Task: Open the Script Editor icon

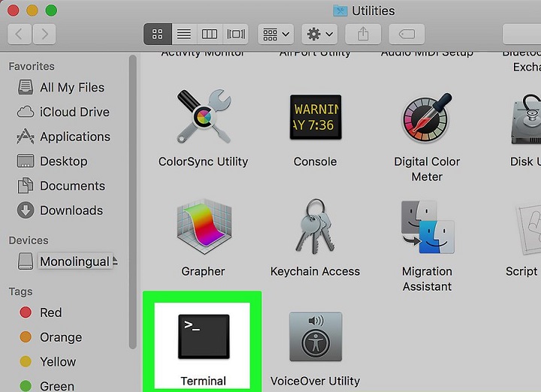Action: coord(528,229)
